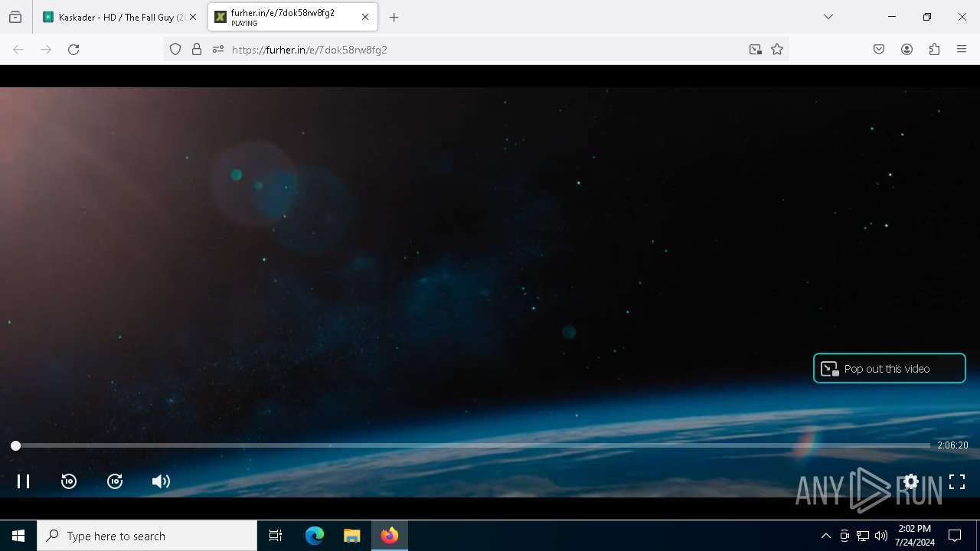Show site security padlock info
This screenshot has height=551, width=980.
pos(197,50)
